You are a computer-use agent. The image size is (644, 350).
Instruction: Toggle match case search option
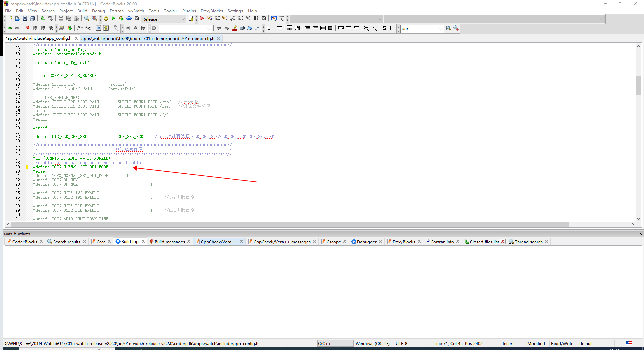[250, 28]
